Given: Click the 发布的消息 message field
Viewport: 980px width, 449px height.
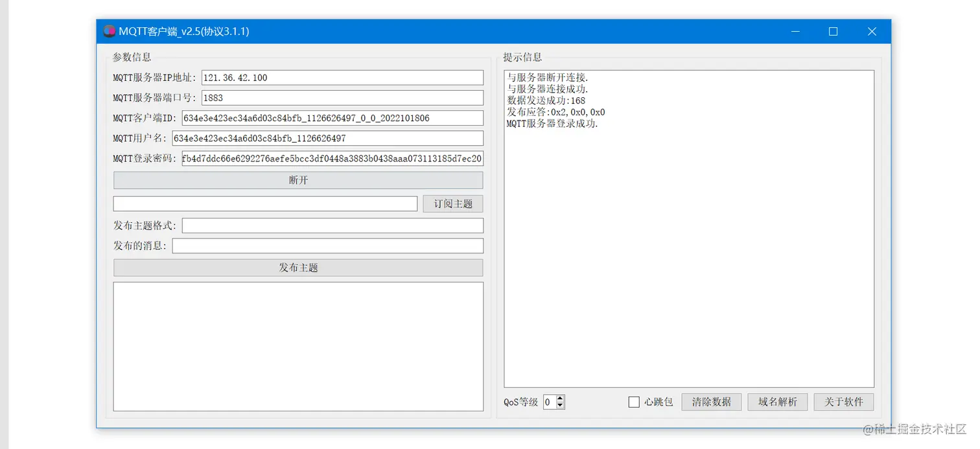Looking at the screenshot, I should pyautogui.click(x=328, y=246).
